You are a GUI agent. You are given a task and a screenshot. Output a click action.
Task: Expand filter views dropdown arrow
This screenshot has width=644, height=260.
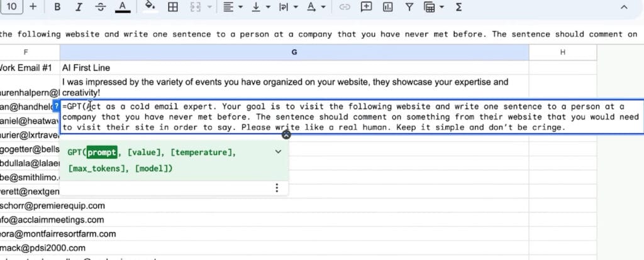tap(442, 7)
